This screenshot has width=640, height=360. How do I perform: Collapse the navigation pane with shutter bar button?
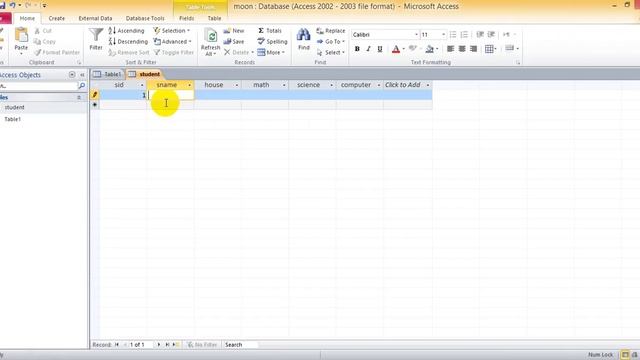pos(82,75)
